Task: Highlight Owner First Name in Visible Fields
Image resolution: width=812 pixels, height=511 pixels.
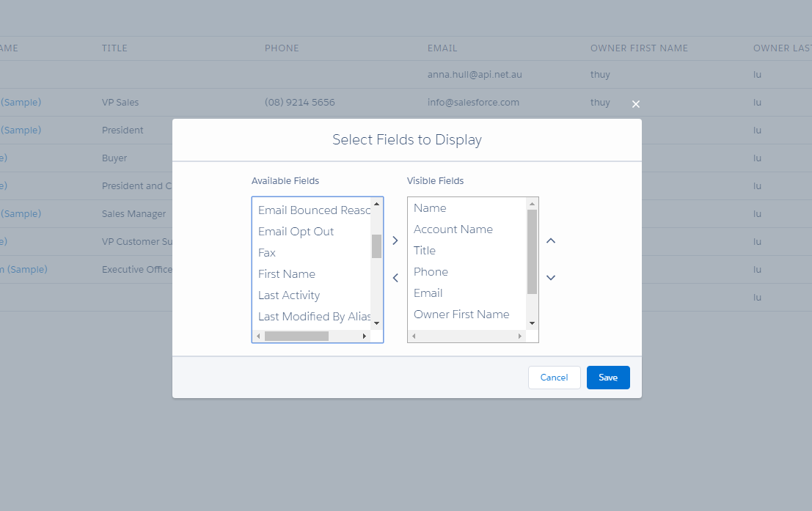Action: pos(461,315)
